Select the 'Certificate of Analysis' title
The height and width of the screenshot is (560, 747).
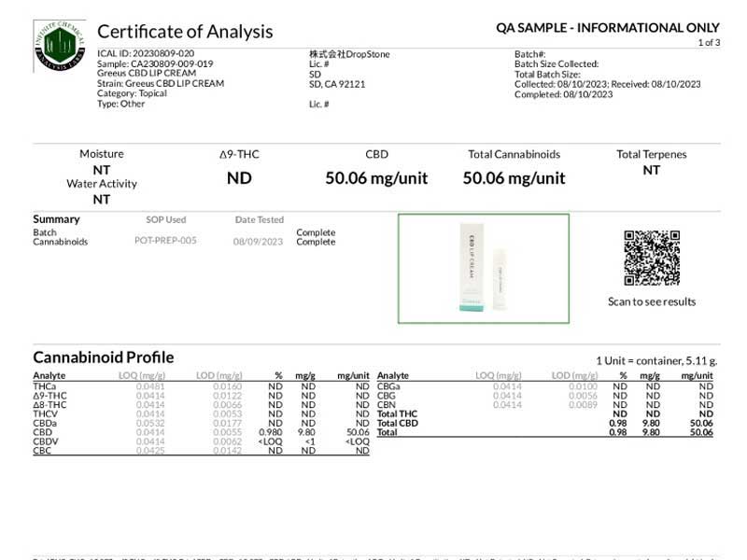click(x=185, y=32)
